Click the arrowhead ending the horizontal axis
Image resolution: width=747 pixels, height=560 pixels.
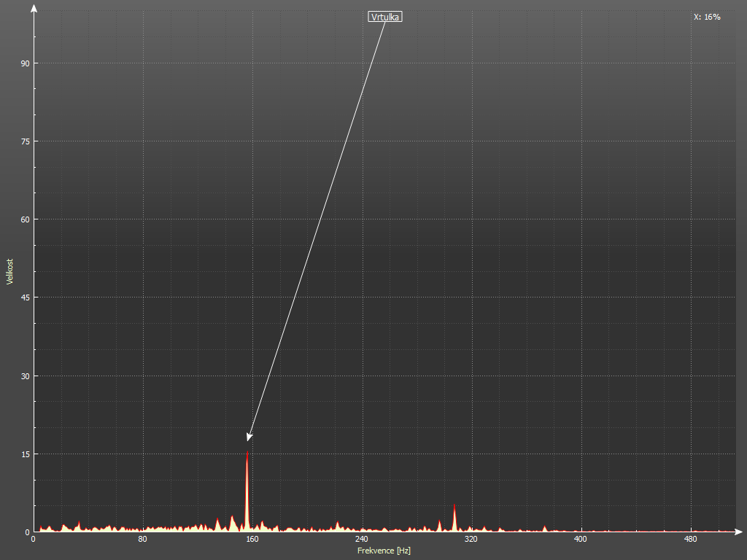(x=738, y=532)
